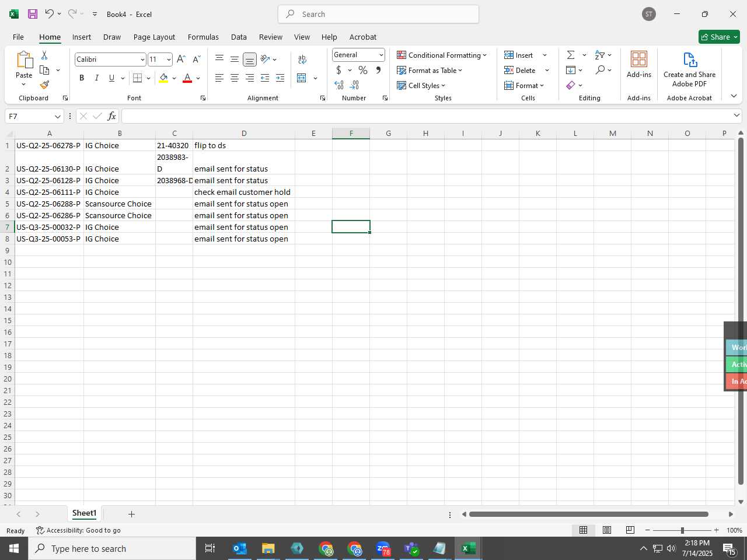Toggle Center horizontal alignment
The height and width of the screenshot is (560, 747).
pyautogui.click(x=234, y=78)
